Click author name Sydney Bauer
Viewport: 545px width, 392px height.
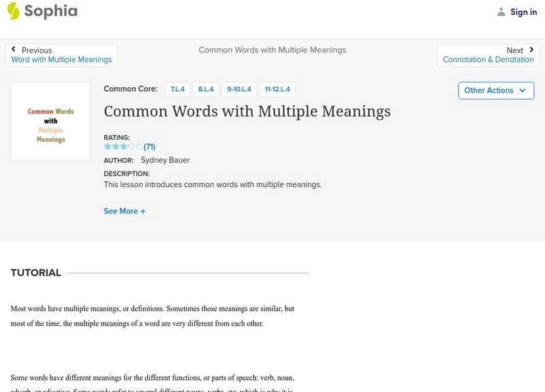click(x=165, y=161)
